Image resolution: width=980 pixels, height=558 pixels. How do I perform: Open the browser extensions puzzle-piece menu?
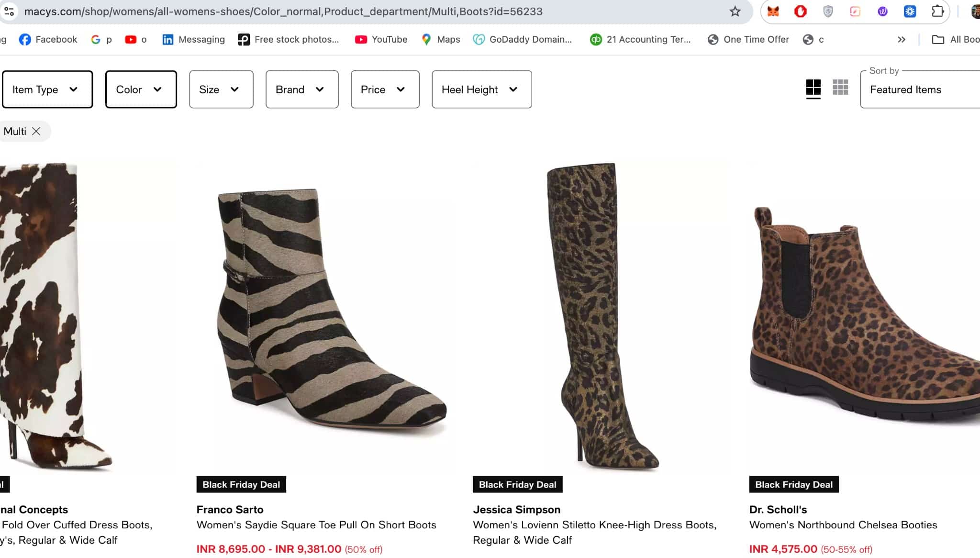(x=937, y=11)
